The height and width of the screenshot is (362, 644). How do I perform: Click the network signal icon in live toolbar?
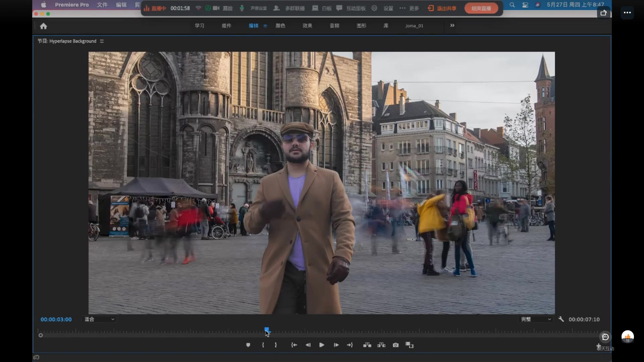point(198,8)
